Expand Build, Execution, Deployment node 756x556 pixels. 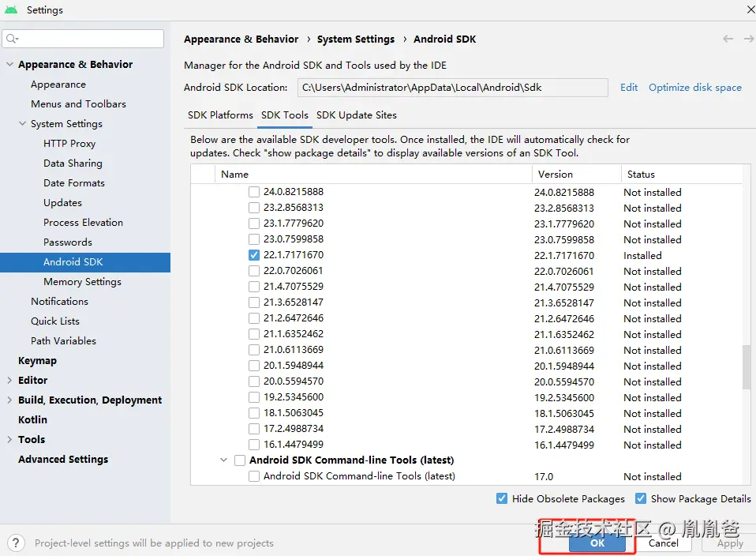point(9,400)
